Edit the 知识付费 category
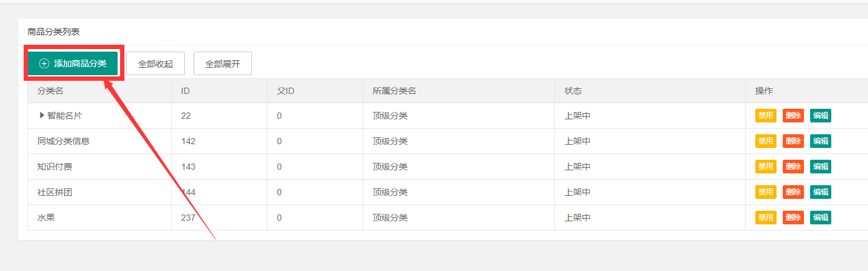Image resolution: width=868 pixels, height=271 pixels. click(x=820, y=167)
